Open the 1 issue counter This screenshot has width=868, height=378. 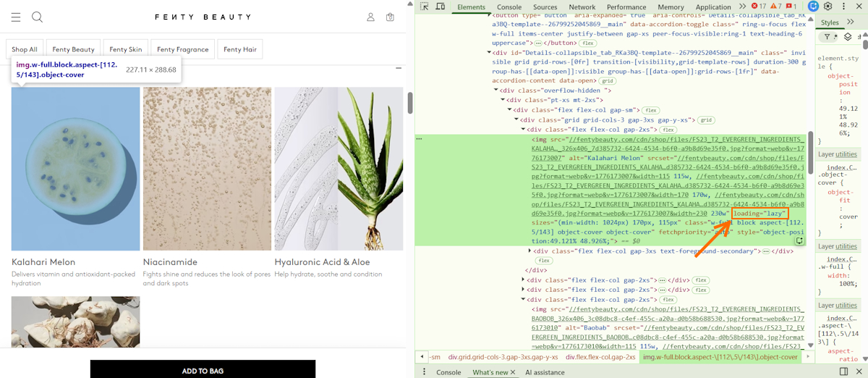[x=792, y=7]
